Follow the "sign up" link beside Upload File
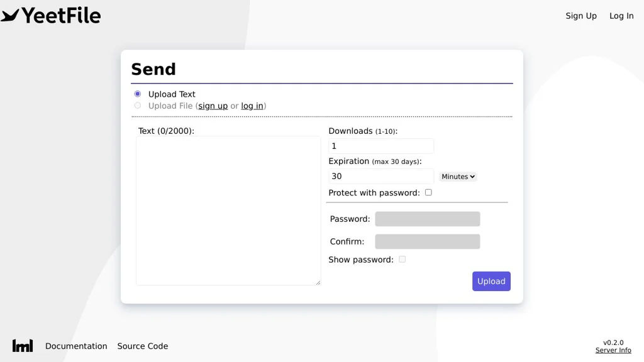The image size is (644, 362). click(x=213, y=106)
